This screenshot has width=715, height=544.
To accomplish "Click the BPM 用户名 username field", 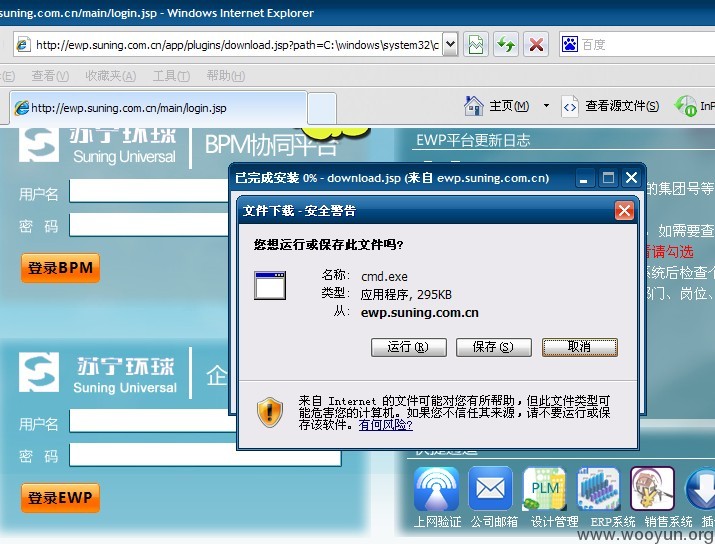I will point(150,191).
